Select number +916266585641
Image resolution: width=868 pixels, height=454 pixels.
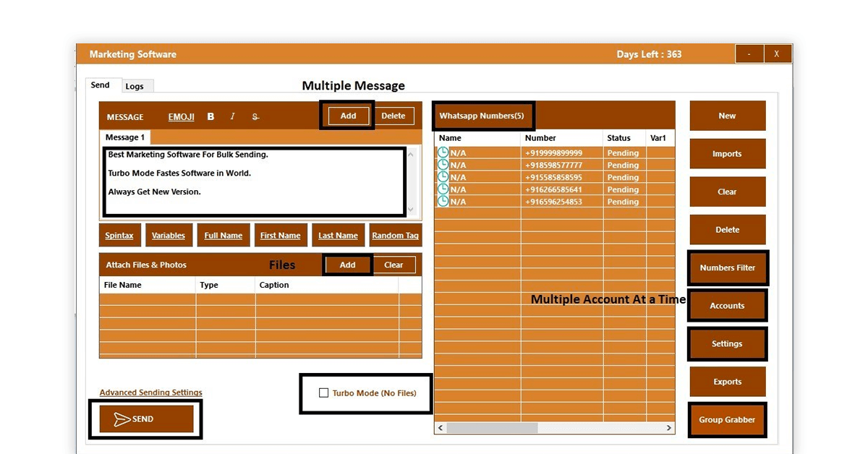[553, 190]
